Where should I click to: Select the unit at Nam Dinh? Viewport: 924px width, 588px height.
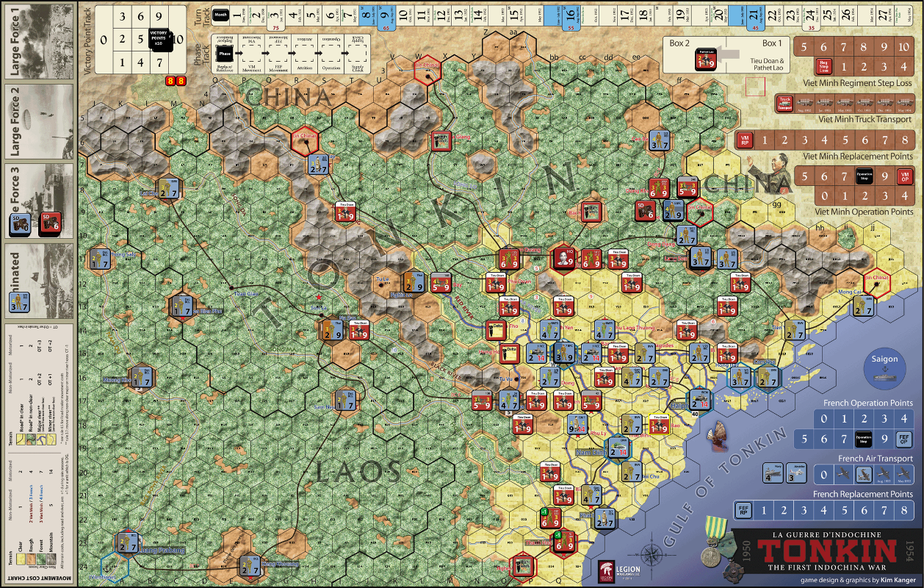[x=619, y=446]
